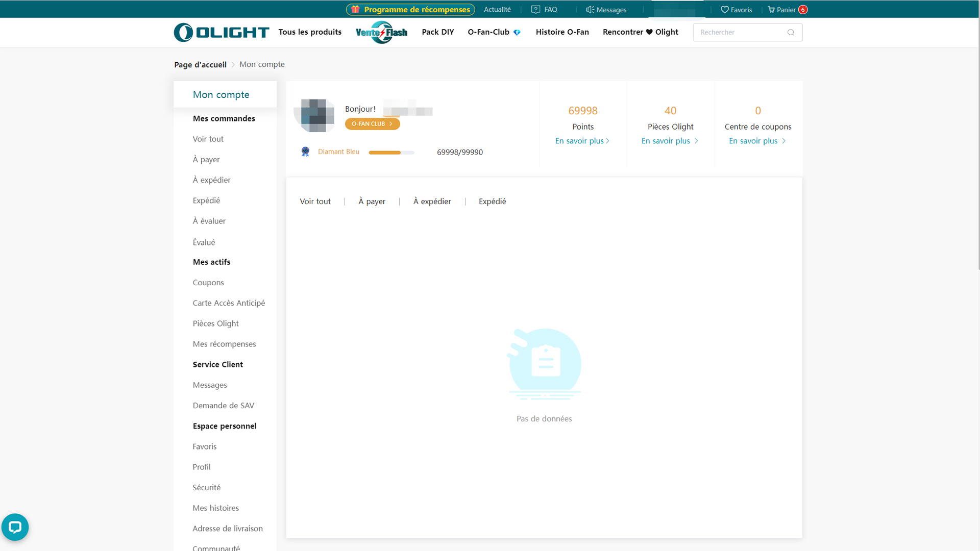Open the Panier cart link
This screenshot has height=551, width=980.
(x=786, y=10)
